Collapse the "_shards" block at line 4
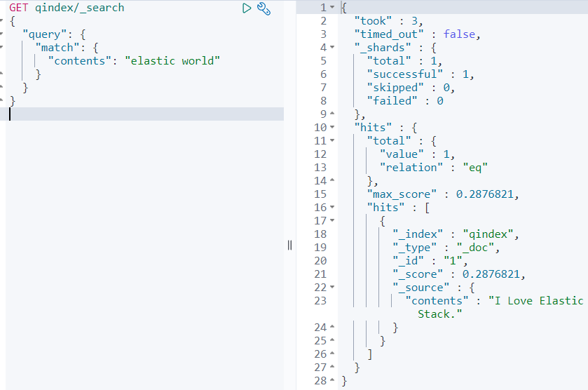Viewport: 588px width, 390px height. click(x=332, y=48)
